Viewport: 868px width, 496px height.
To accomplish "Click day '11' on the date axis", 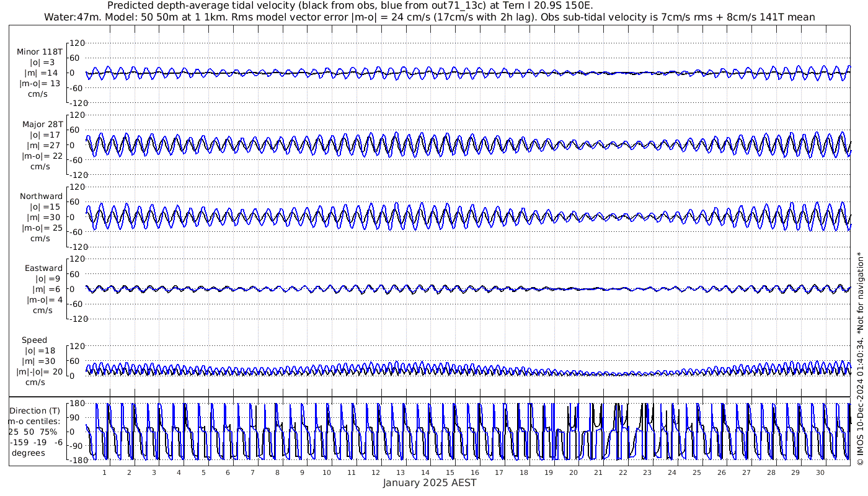I will coord(351,472).
